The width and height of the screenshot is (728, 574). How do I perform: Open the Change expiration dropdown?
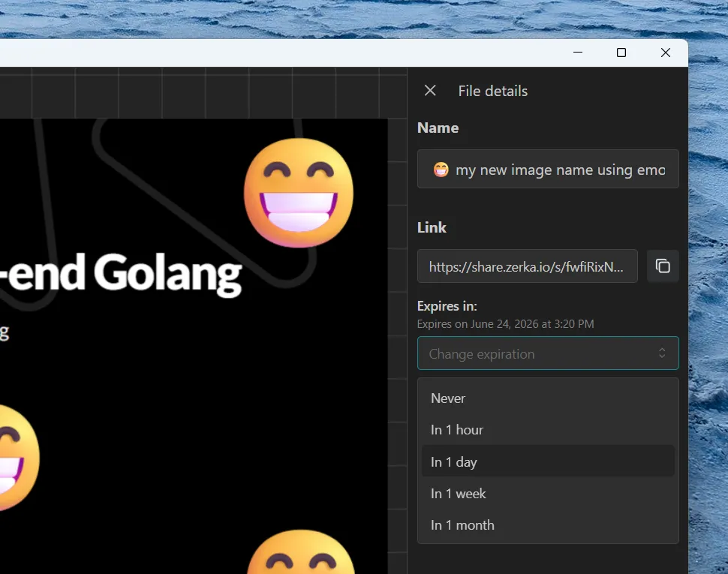(548, 353)
